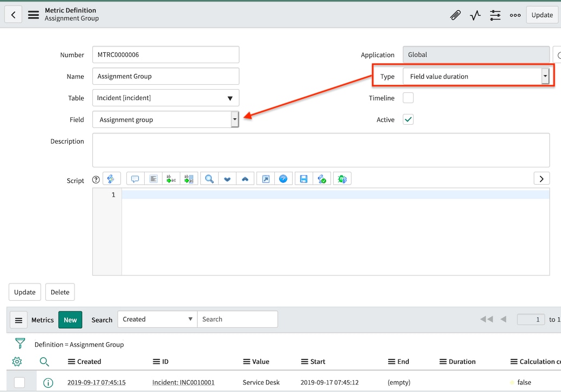561x392 pixels.
Task: Open the Metrics list hamburger menu
Action: coord(18,320)
